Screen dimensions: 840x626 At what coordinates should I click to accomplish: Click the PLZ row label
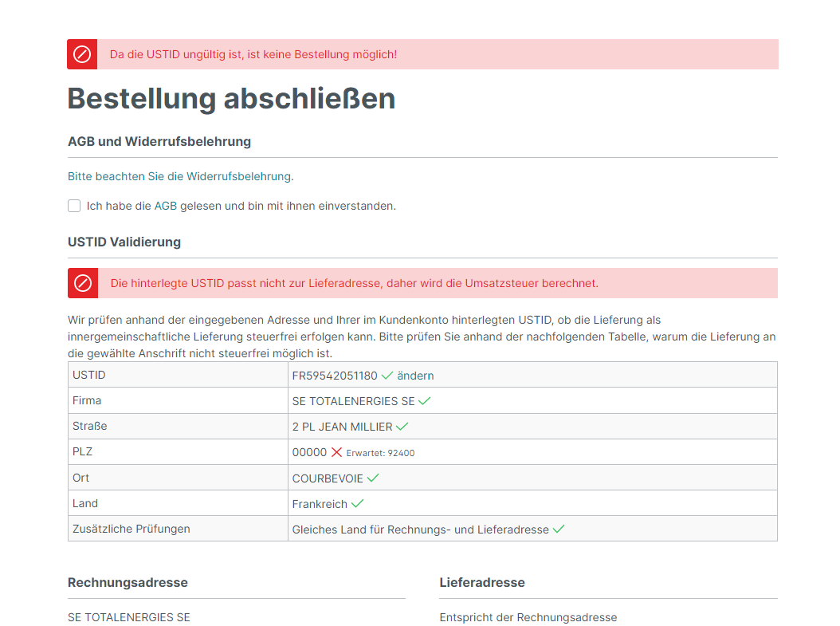(83, 452)
